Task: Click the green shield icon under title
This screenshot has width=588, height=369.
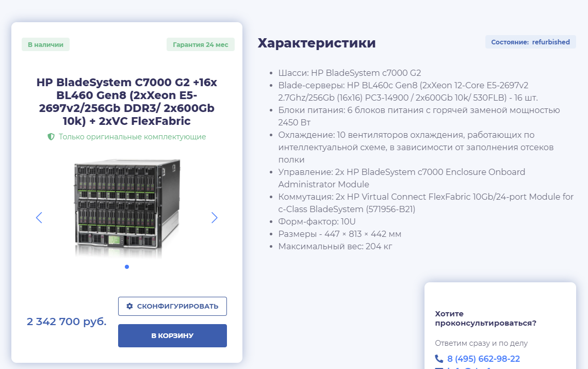Action: point(51,137)
